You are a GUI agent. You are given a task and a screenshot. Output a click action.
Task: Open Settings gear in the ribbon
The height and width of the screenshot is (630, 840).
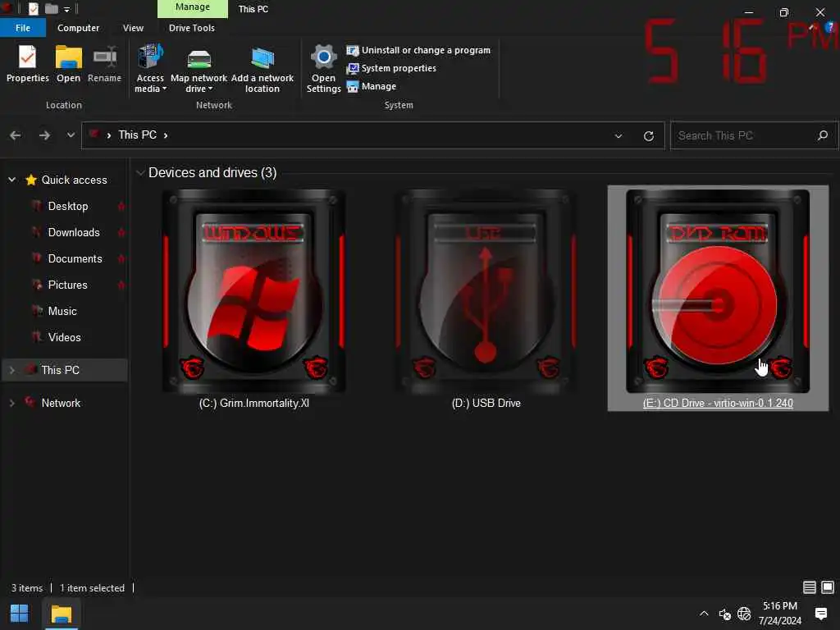click(x=323, y=69)
